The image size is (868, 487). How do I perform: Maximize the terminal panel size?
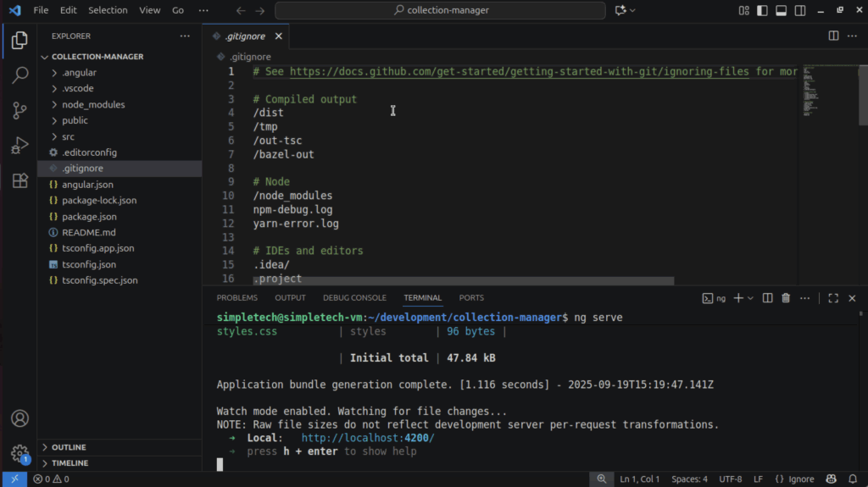click(833, 298)
